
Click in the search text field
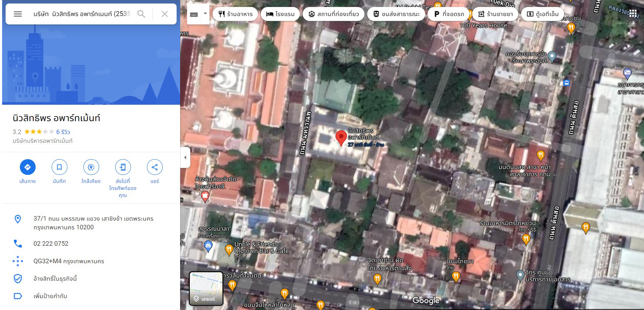pyautogui.click(x=82, y=14)
